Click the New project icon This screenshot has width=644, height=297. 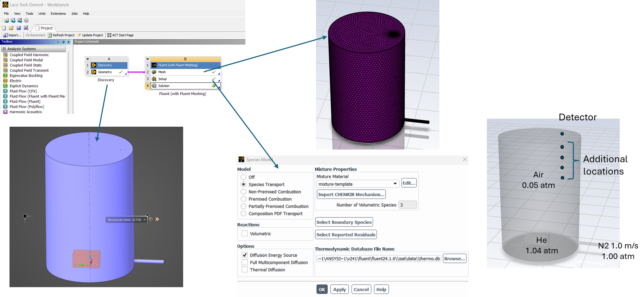[x=4, y=28]
